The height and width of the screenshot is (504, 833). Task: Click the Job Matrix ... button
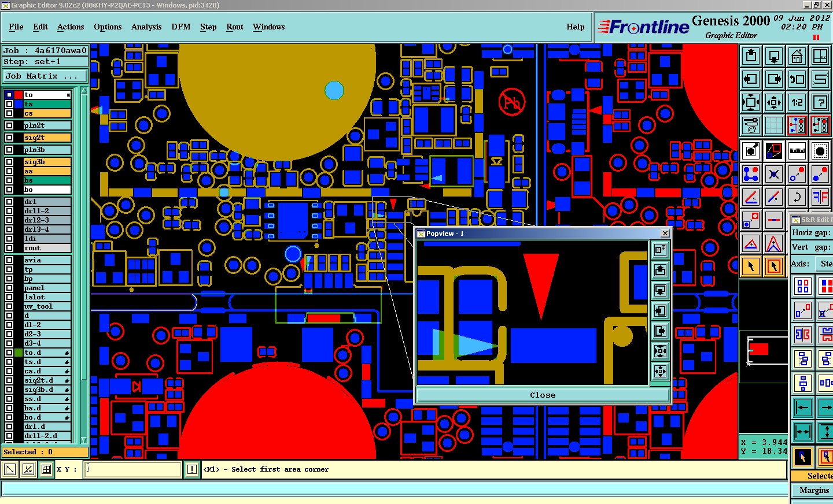click(45, 76)
